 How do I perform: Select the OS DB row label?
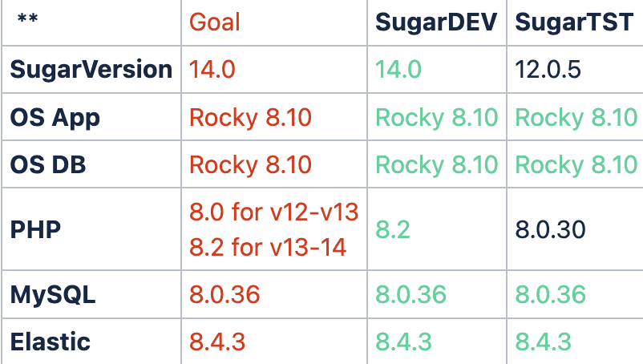[x=48, y=165]
